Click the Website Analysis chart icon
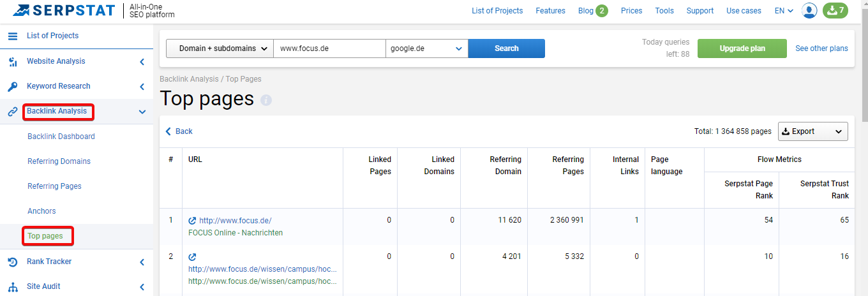This screenshot has height=296, width=868. tap(13, 61)
